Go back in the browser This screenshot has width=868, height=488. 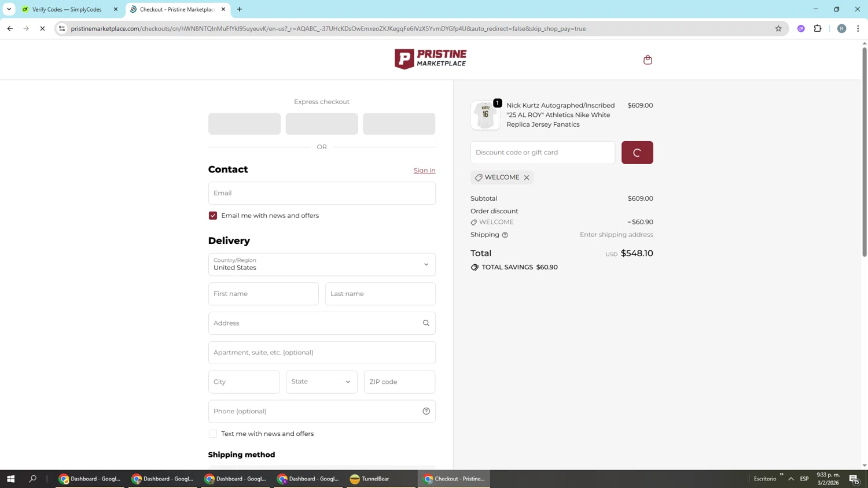point(10,28)
